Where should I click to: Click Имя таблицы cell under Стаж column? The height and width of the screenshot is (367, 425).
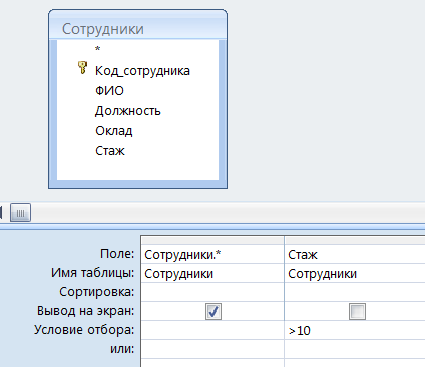[355, 274]
